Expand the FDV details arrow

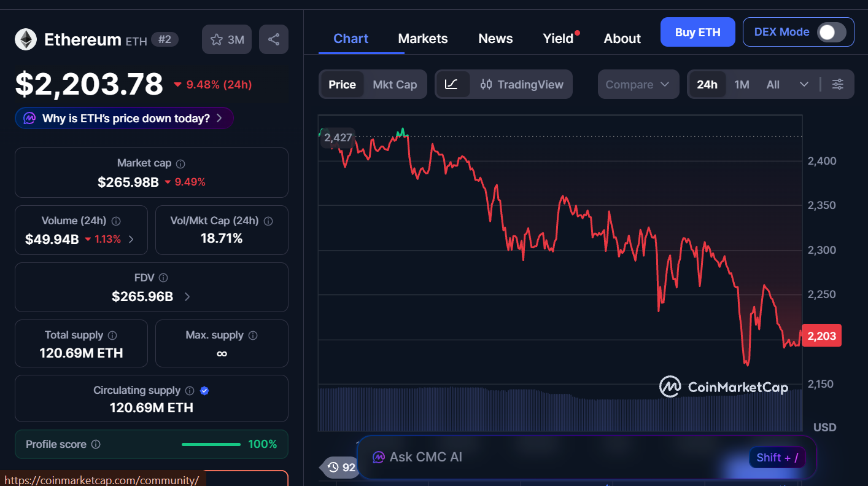188,296
